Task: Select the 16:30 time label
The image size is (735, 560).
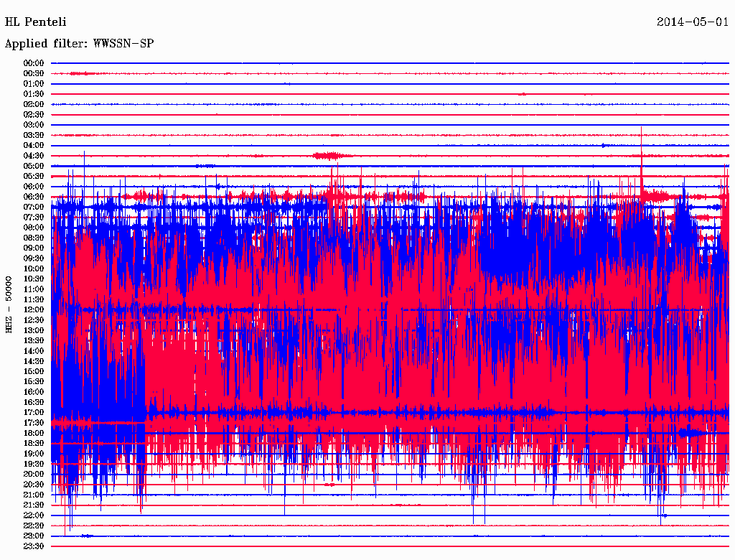Action: click(34, 402)
